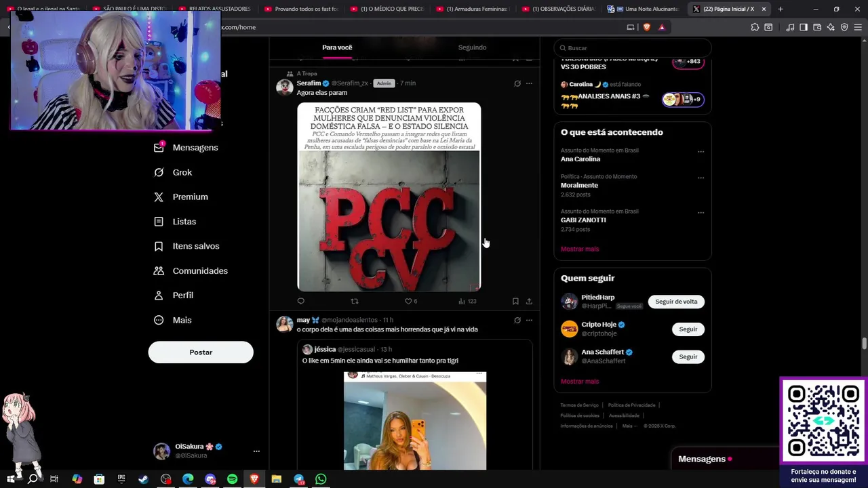Open options for Moralmente trend

pos(701,178)
